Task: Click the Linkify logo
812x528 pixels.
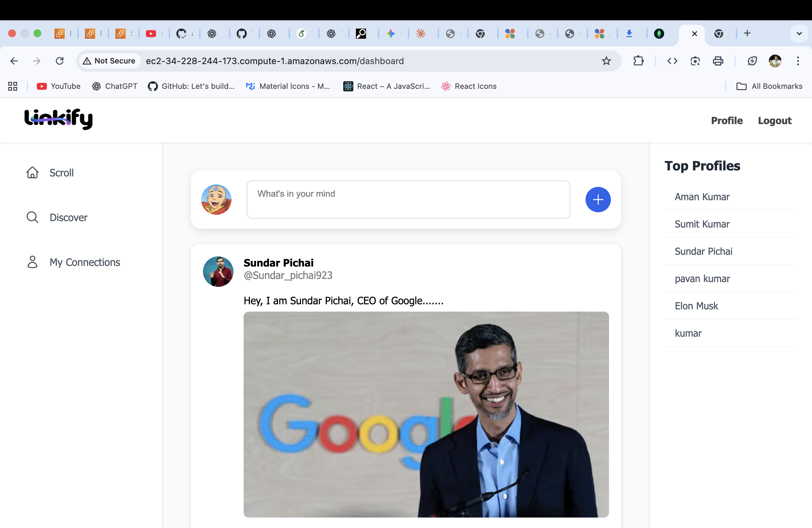Action: tap(58, 119)
